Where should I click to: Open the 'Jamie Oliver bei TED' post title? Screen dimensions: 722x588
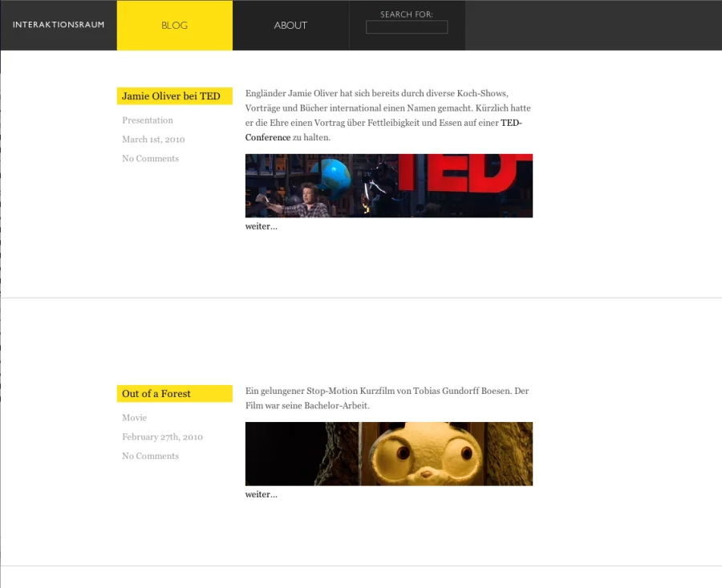171,96
